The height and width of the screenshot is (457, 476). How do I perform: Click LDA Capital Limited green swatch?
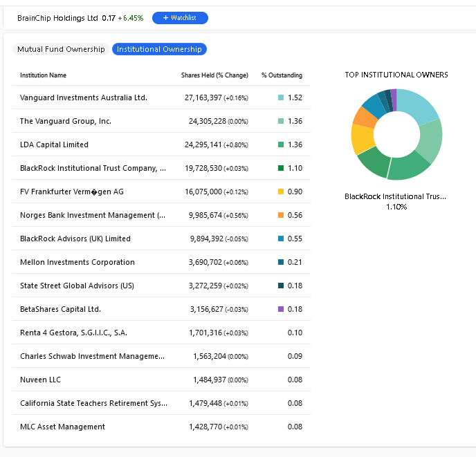point(281,144)
